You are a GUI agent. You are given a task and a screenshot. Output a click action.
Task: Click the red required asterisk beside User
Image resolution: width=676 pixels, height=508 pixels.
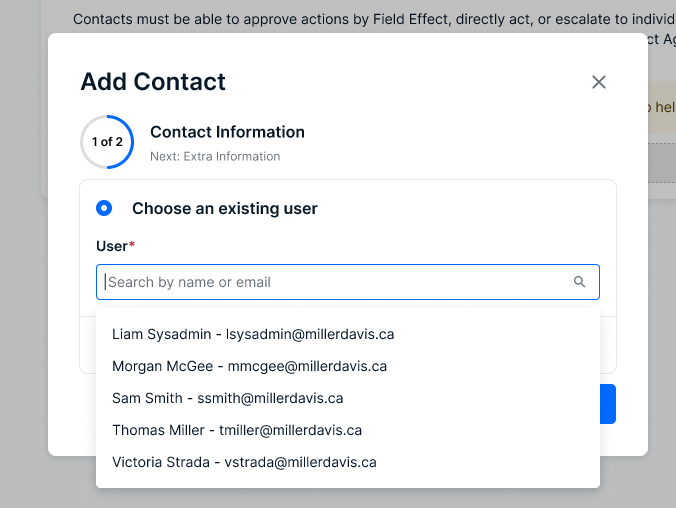(x=132, y=245)
